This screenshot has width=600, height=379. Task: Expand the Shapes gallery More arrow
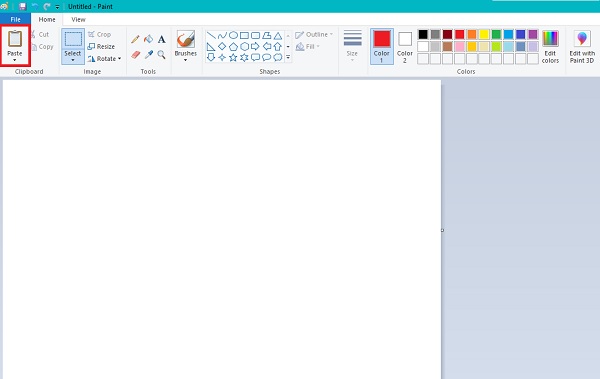pos(288,57)
